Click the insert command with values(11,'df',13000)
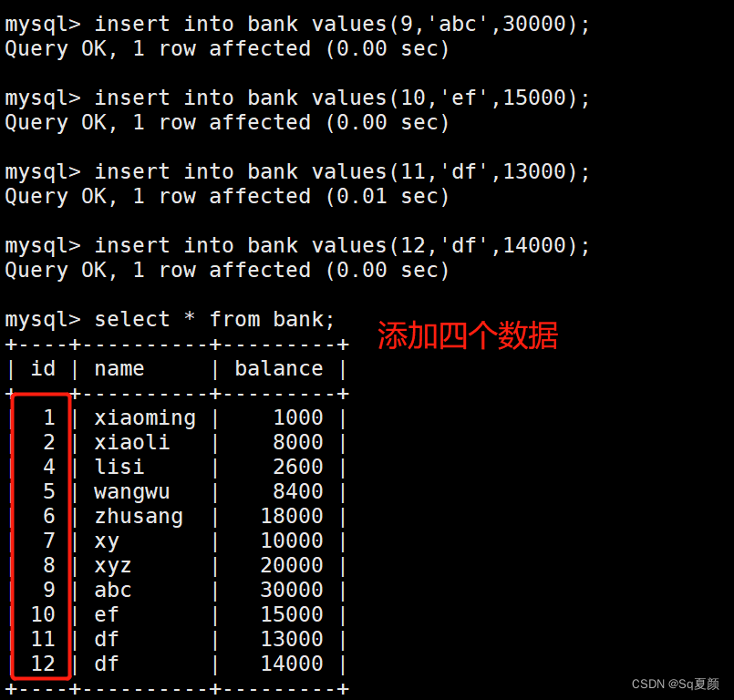The height and width of the screenshot is (700, 734). (342, 171)
